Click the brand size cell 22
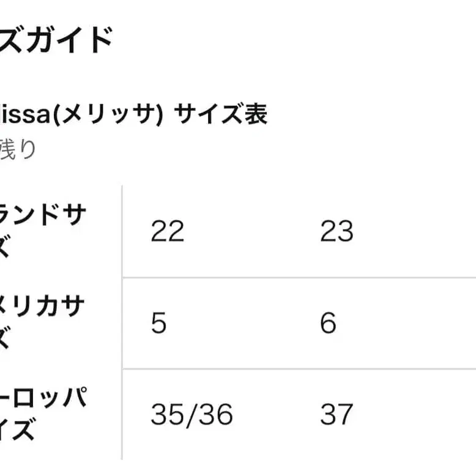This screenshot has height=476, width=476. [x=167, y=232]
